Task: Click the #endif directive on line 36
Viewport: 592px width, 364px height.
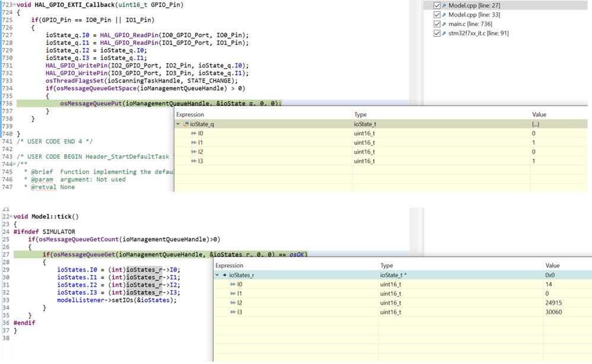Action: click(x=24, y=323)
